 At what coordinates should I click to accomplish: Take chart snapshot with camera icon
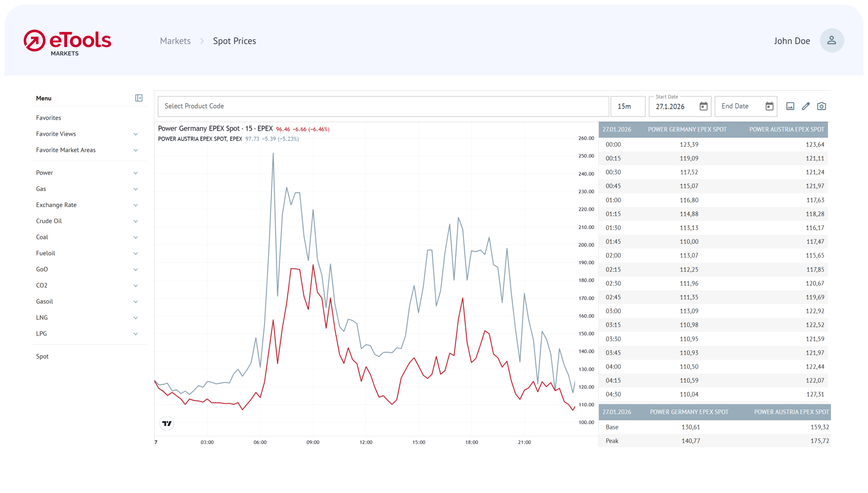[x=821, y=107]
